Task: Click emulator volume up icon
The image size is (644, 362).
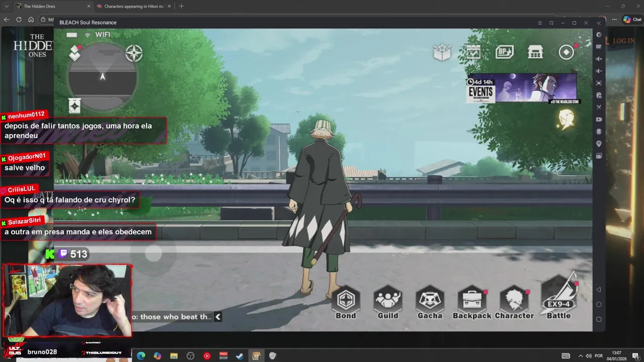Action: pyautogui.click(x=599, y=59)
